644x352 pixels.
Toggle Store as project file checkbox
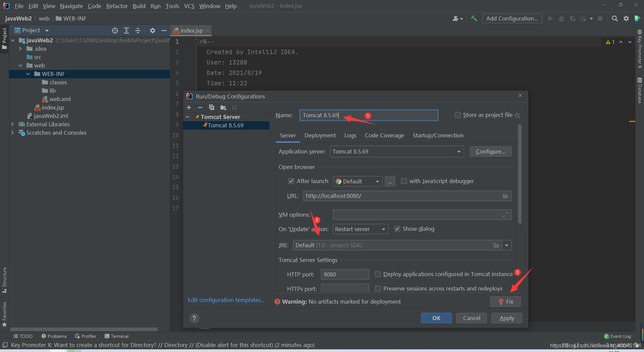[458, 115]
